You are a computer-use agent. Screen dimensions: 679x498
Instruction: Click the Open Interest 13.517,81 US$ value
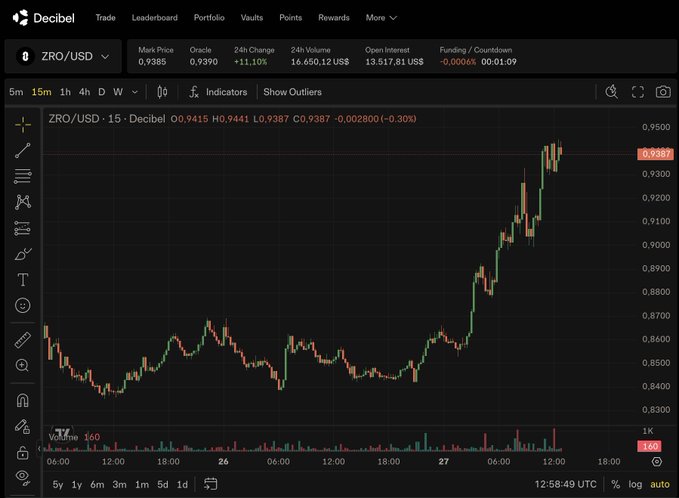[394, 62]
